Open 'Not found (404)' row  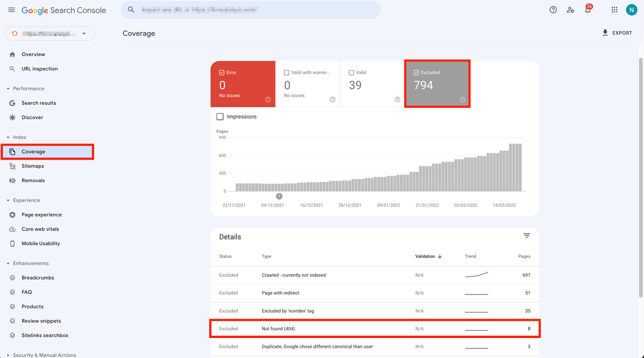(374, 329)
